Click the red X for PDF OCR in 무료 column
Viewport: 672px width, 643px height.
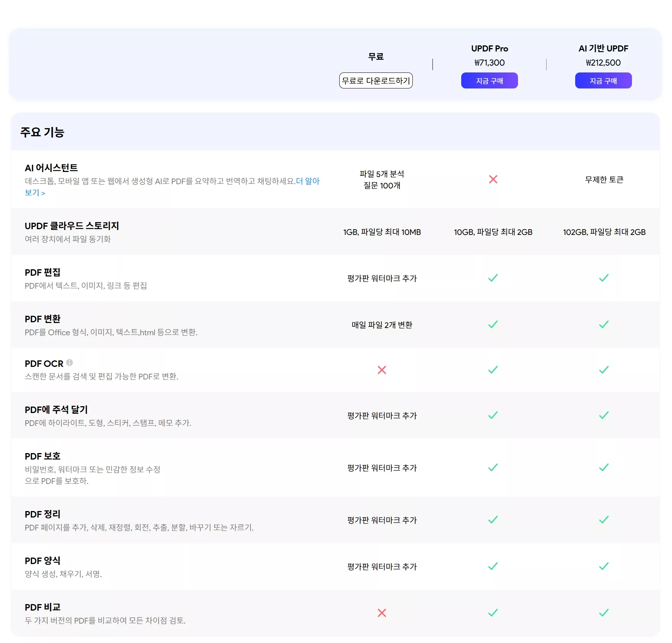pos(382,370)
